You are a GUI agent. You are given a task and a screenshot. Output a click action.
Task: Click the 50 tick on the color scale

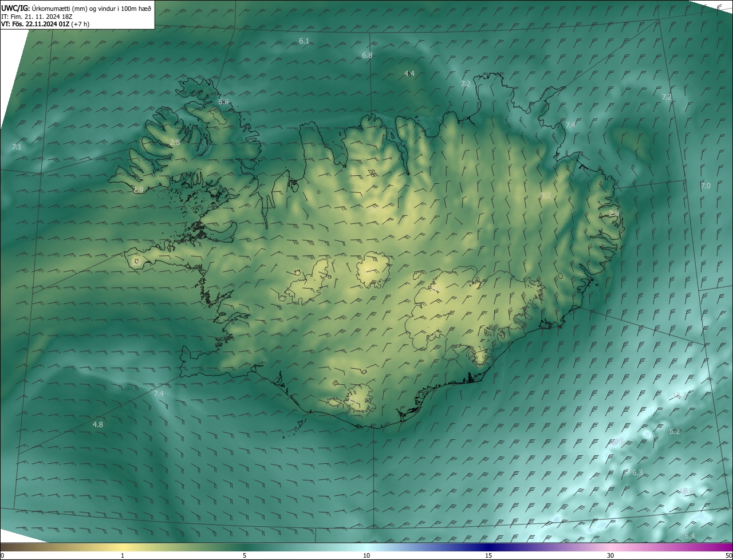(x=728, y=555)
